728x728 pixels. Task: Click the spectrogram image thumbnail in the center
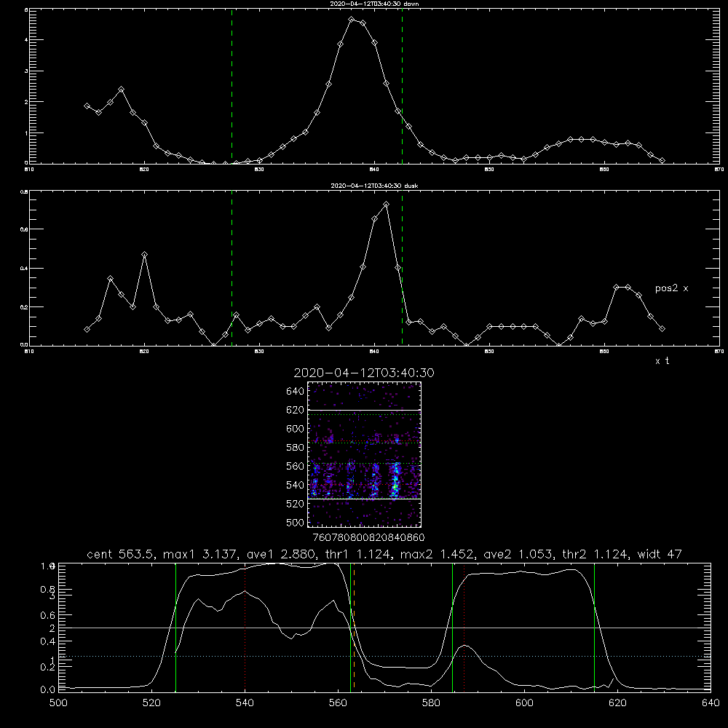pyautogui.click(x=364, y=454)
